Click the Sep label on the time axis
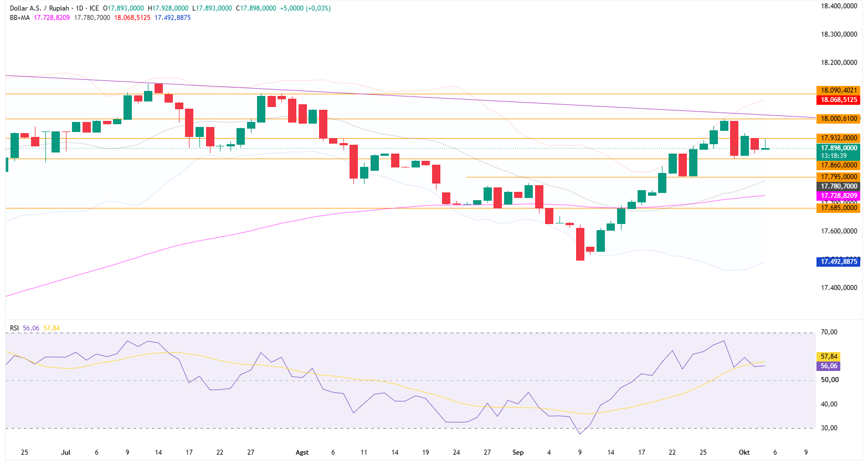The height and width of the screenshot is (463, 868). pyautogui.click(x=518, y=452)
